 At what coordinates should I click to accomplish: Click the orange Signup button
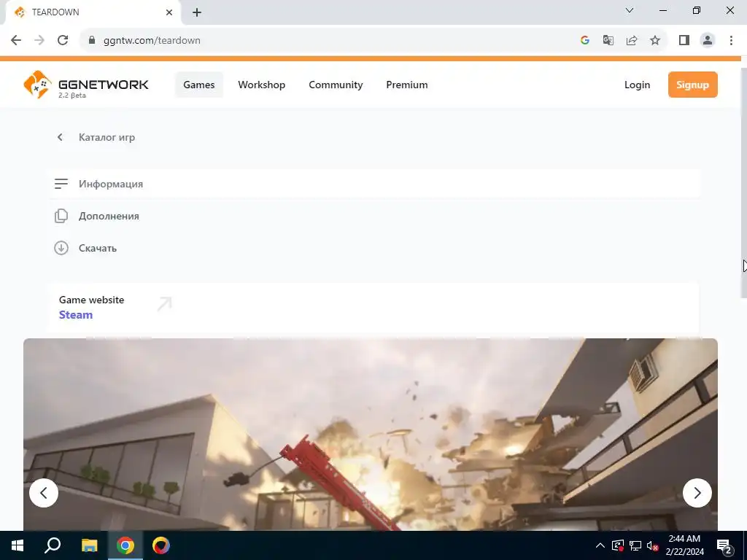tap(693, 85)
